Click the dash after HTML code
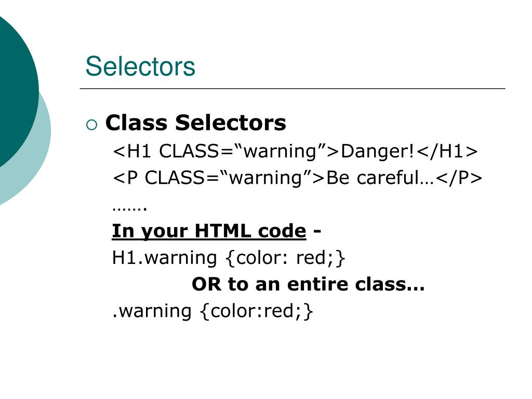 (317, 232)
